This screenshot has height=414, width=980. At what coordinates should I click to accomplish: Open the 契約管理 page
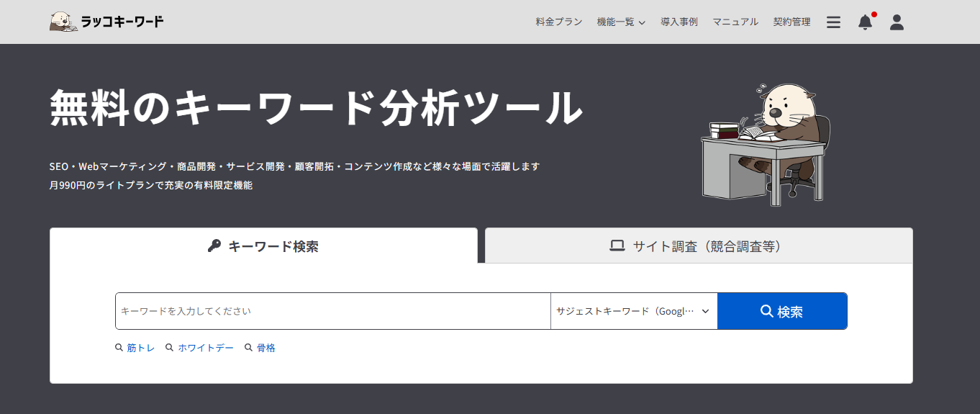791,22
